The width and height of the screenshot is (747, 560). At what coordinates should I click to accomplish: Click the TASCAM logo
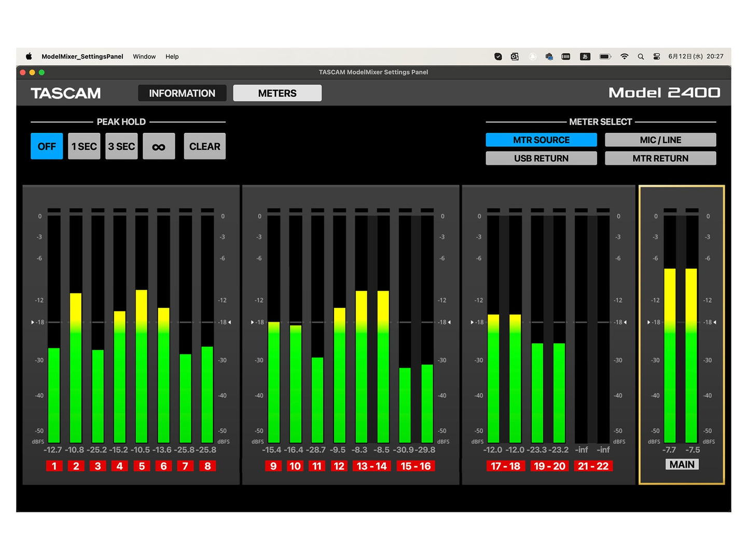[x=66, y=93]
